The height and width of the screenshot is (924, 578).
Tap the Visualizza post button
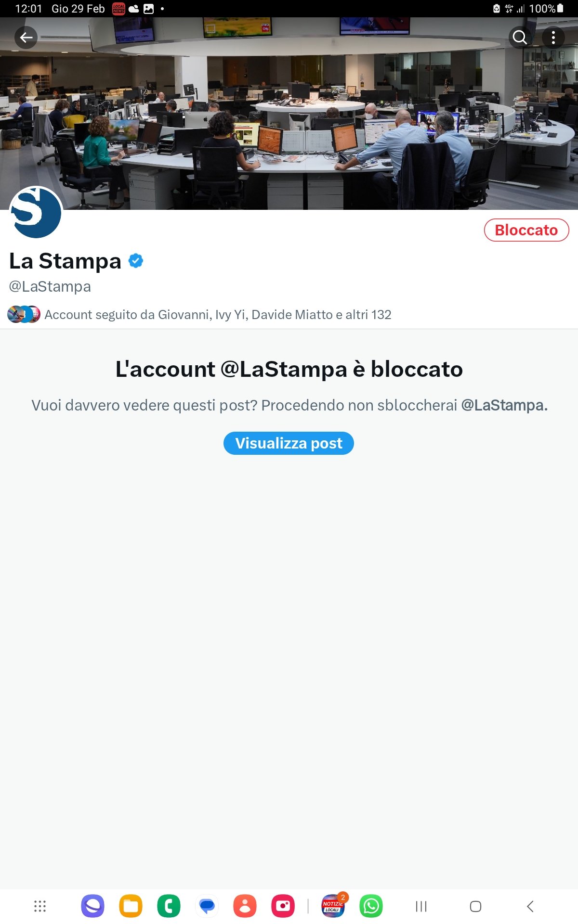(x=289, y=443)
